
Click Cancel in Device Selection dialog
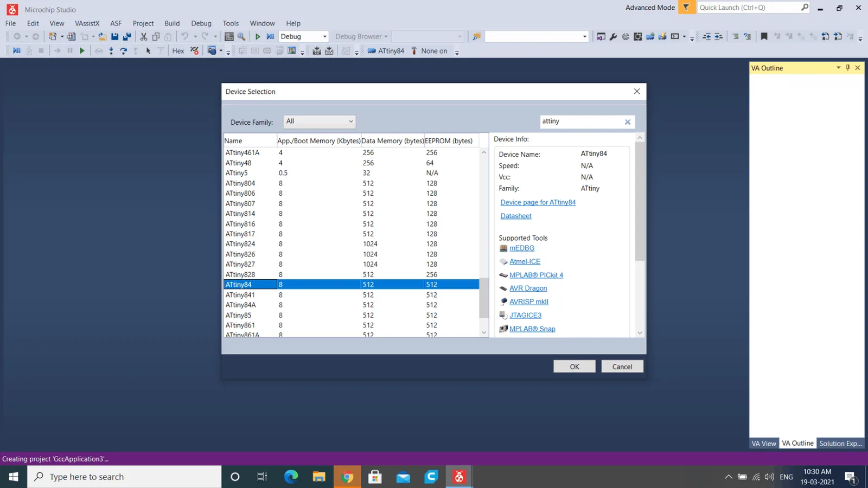(622, 367)
